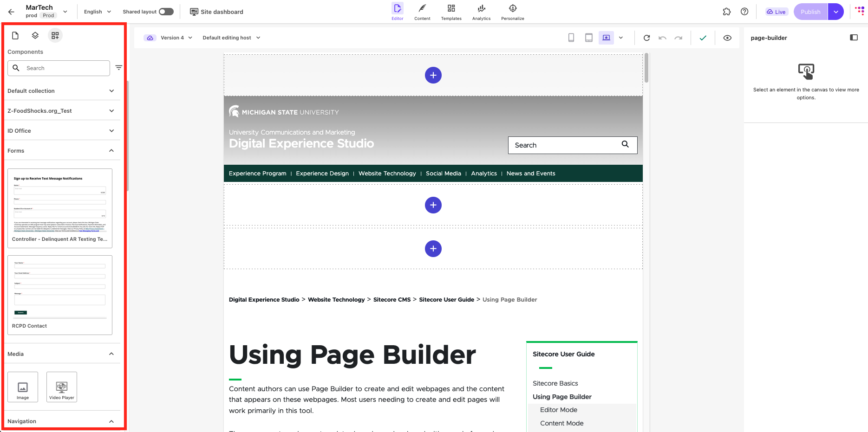This screenshot has width=868, height=432.
Task: Toggle preview with the eye icon
Action: pos(727,38)
